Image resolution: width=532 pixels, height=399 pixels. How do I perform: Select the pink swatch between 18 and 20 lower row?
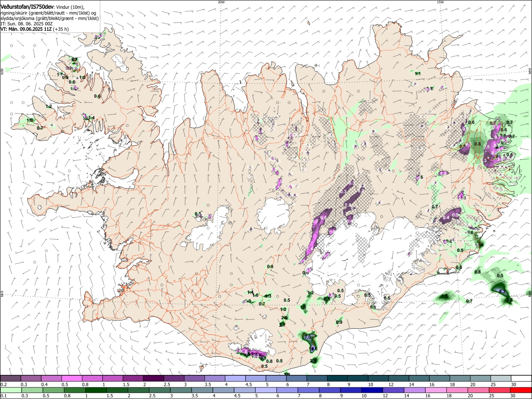[x=457, y=390]
